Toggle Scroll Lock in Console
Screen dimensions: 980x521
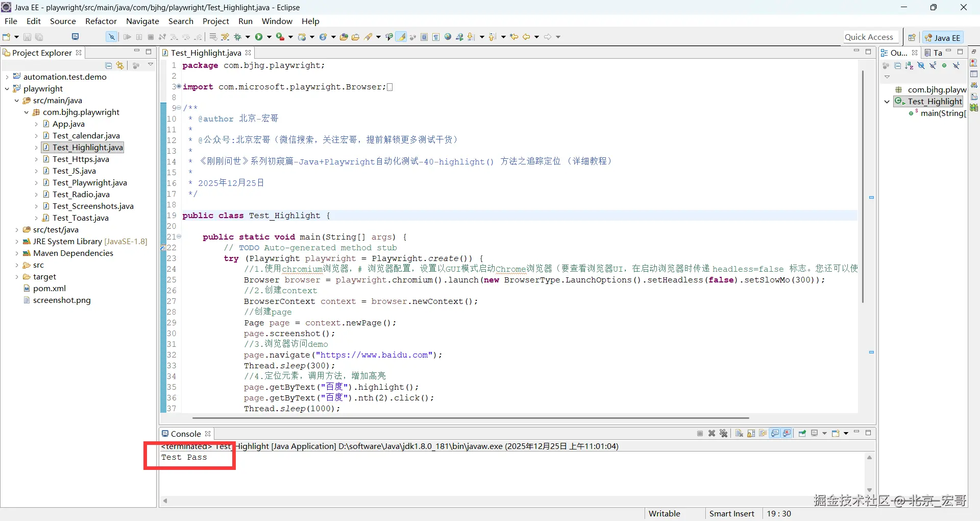tap(750, 434)
